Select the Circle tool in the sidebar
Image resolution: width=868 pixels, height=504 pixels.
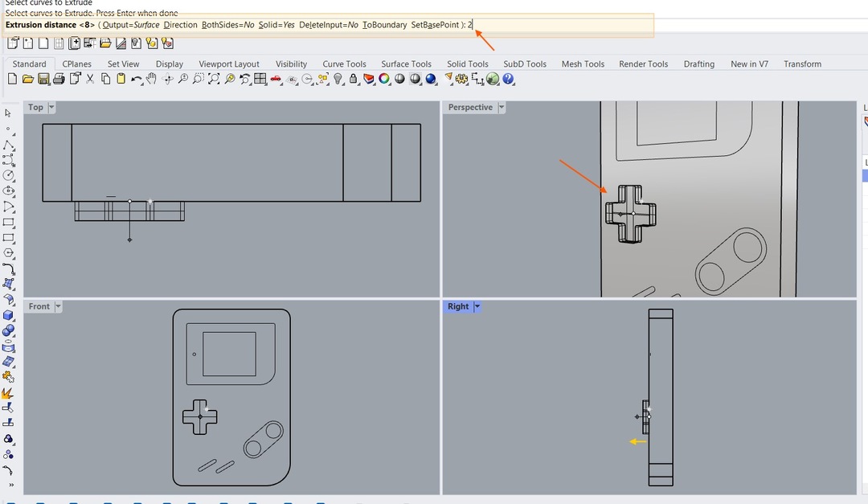tap(8, 175)
